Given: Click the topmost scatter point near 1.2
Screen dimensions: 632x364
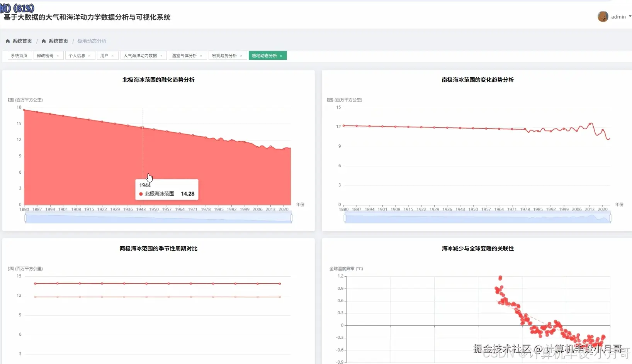Looking at the screenshot, I should 500,278.
